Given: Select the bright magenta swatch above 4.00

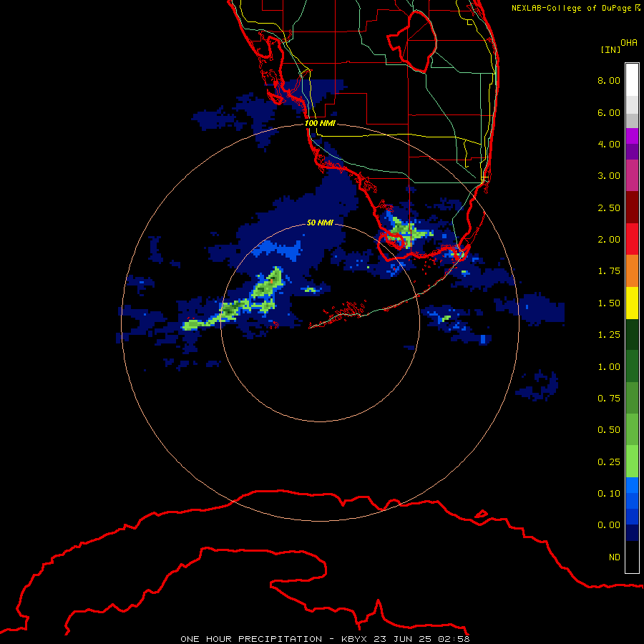Looking at the screenshot, I should click(632, 136).
